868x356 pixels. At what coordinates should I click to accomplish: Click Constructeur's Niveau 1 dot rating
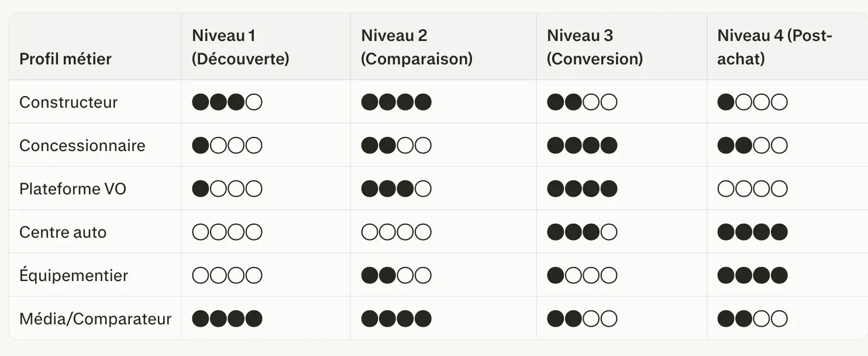pyautogui.click(x=227, y=102)
